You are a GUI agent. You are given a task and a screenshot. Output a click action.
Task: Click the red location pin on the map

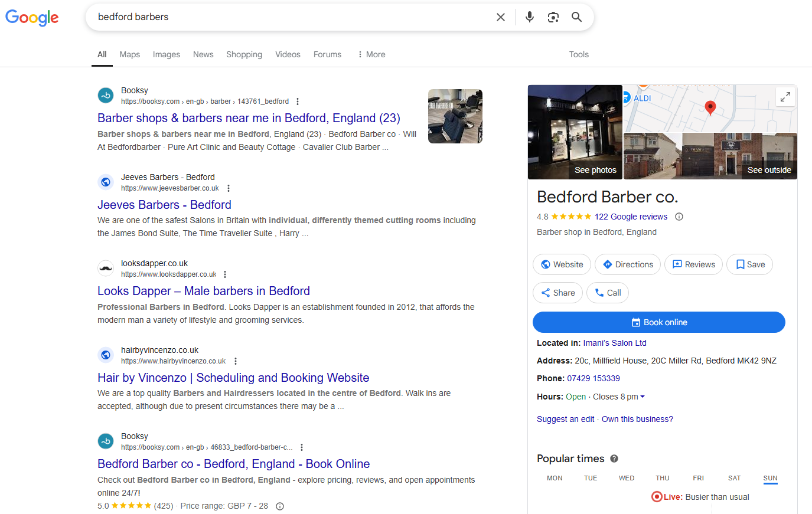tap(710, 108)
